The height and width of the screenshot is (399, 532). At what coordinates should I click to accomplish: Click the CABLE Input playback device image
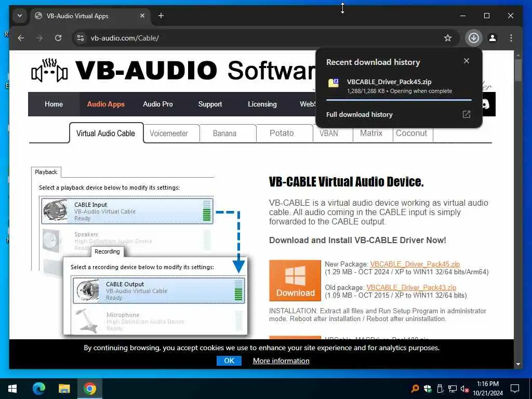coord(56,211)
